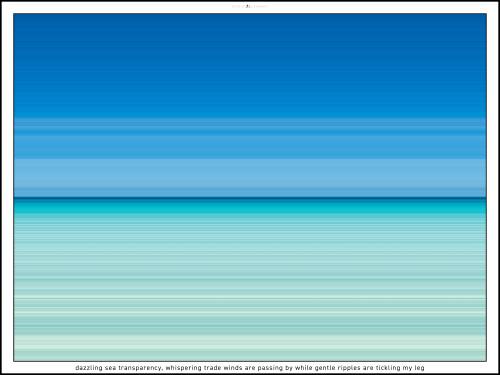Click the thin white stripe near bottom
This screenshot has height=375, width=500.
(250, 298)
